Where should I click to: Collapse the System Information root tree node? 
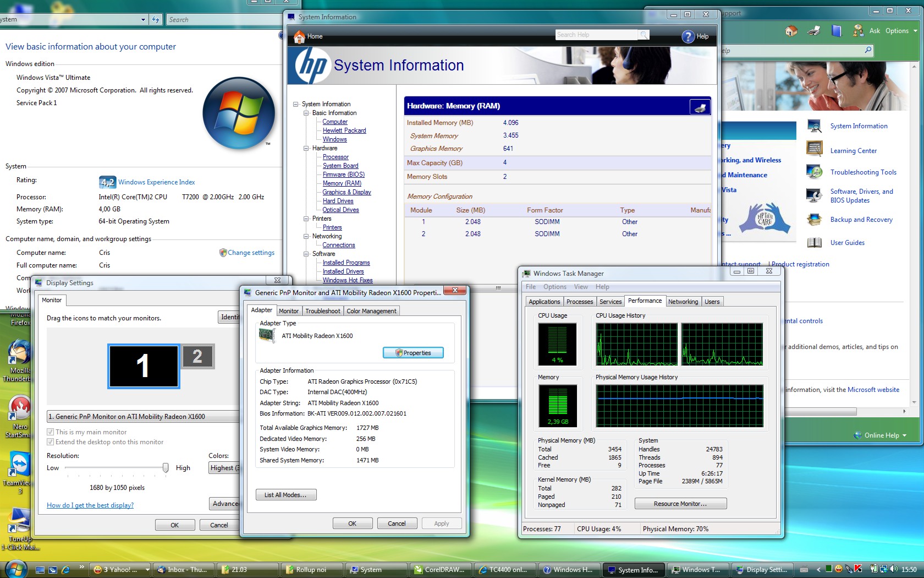(x=296, y=104)
